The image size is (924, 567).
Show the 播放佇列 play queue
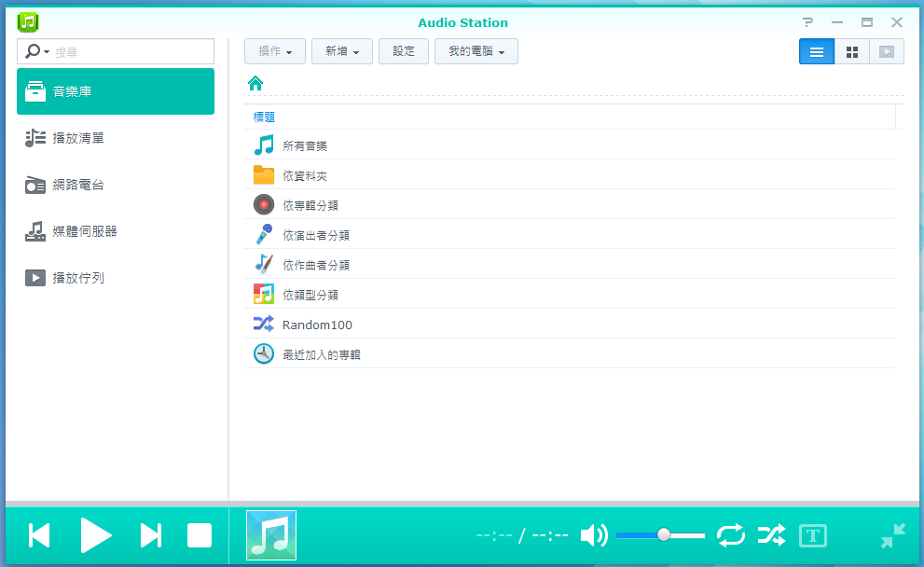click(x=116, y=278)
